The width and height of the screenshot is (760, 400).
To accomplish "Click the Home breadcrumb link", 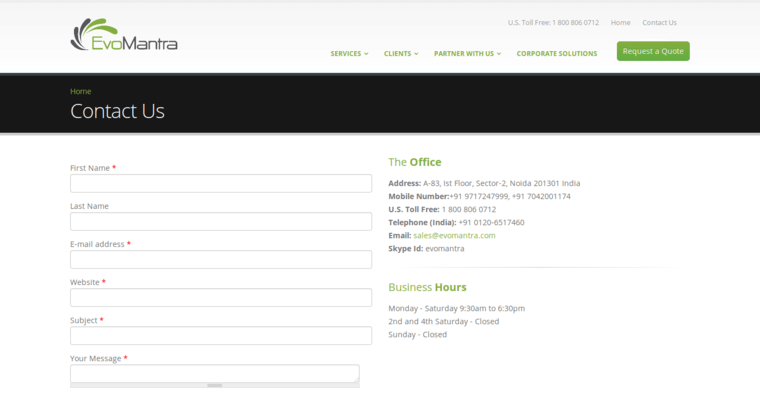I will point(80,91).
